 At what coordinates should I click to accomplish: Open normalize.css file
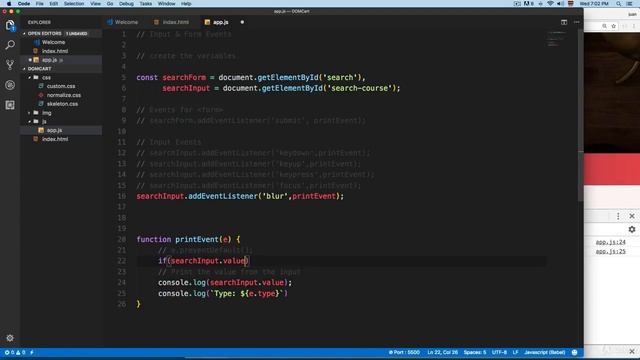click(x=64, y=95)
